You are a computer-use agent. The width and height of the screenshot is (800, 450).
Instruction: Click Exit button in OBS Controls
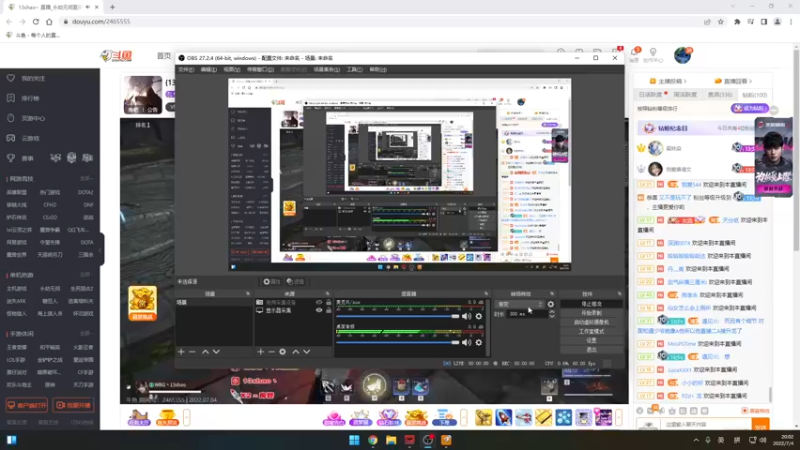591,349
